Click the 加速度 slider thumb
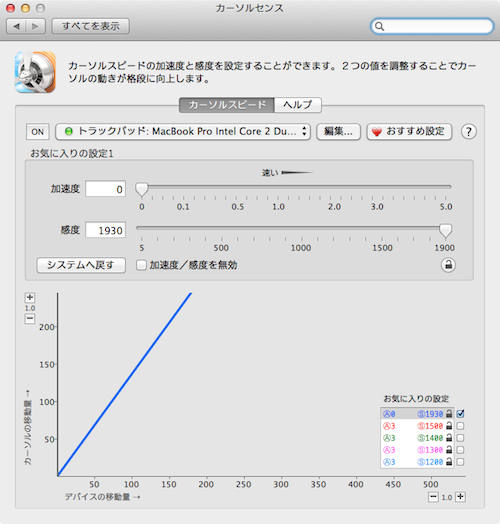500x524 pixels. 142,189
